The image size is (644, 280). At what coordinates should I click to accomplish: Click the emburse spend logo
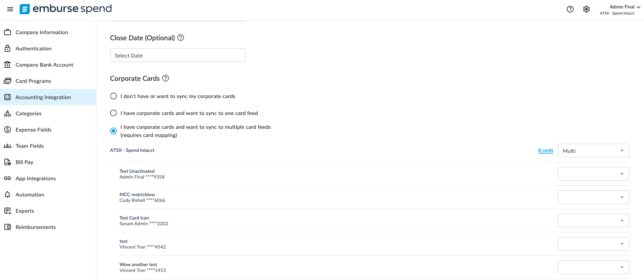point(66,9)
